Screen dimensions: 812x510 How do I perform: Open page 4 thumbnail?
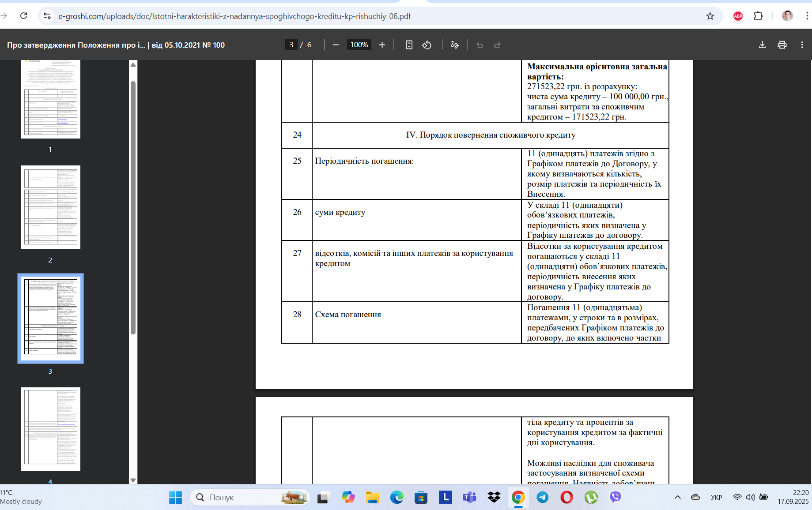tap(50, 429)
